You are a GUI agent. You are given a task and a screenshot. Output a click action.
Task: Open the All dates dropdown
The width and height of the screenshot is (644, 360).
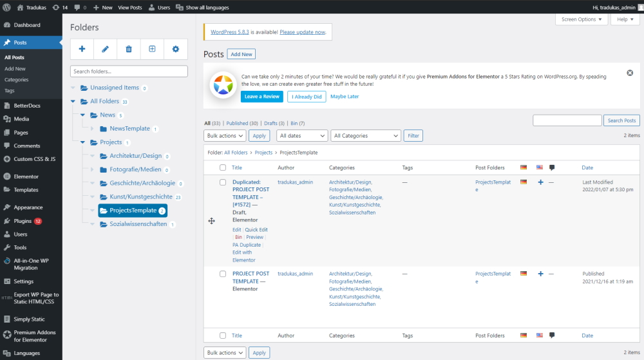coord(302,135)
